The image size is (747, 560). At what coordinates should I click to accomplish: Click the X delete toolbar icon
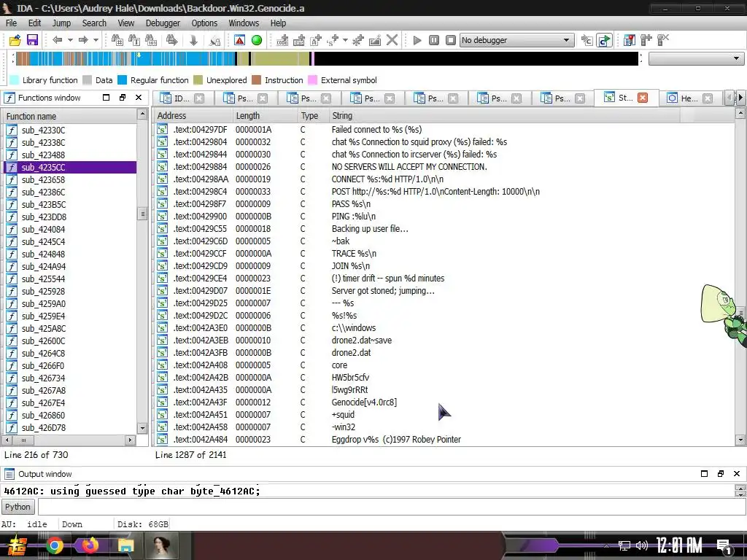pos(392,40)
